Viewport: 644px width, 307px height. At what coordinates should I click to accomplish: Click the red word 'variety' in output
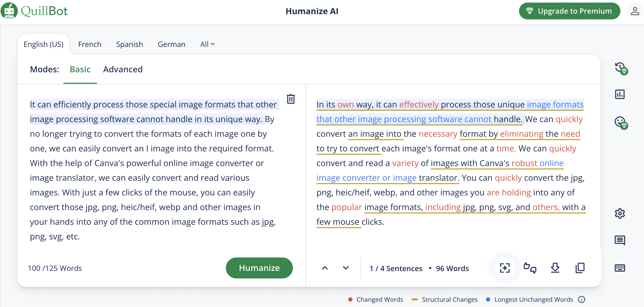tap(405, 163)
